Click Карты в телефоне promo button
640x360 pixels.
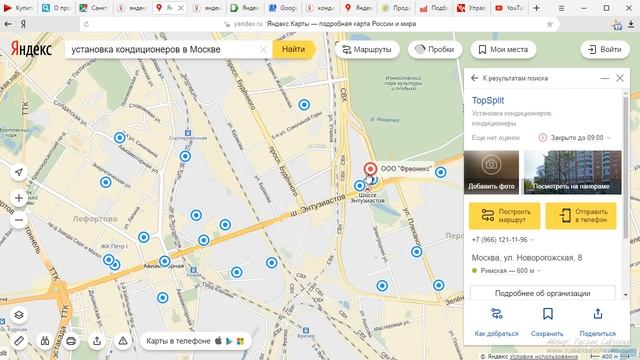pos(195,341)
